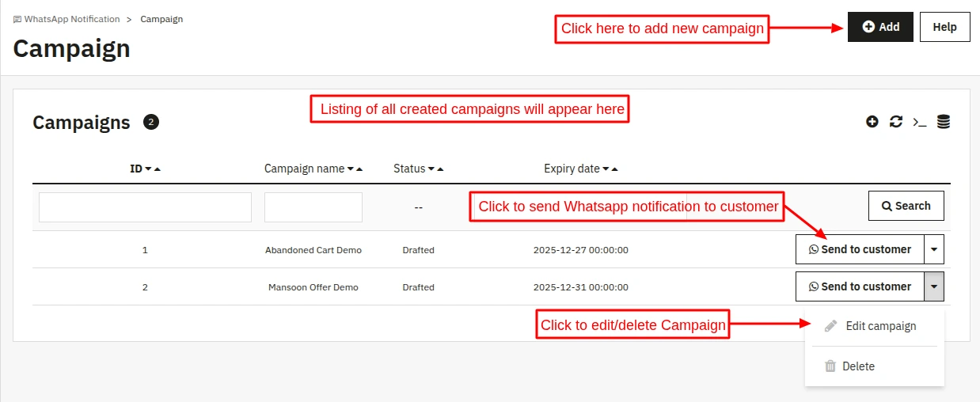Go to WhatsApp Notification breadcrumb
The height and width of the screenshot is (402, 980).
(72, 19)
